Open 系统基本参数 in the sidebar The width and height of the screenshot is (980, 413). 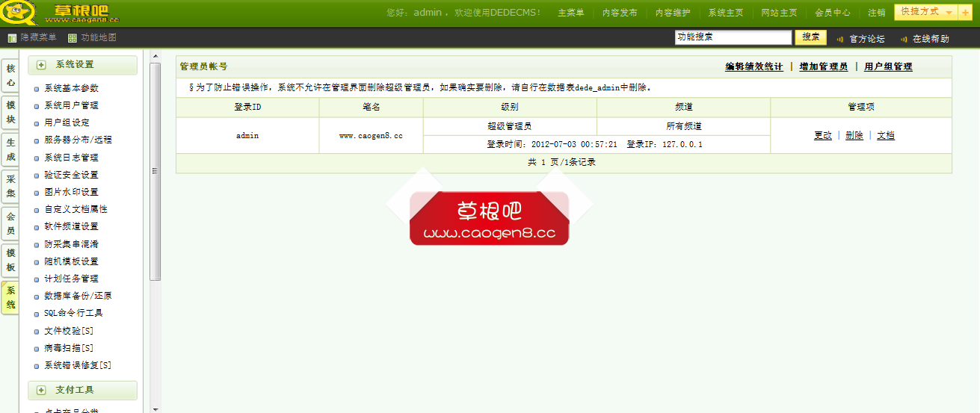coord(71,89)
